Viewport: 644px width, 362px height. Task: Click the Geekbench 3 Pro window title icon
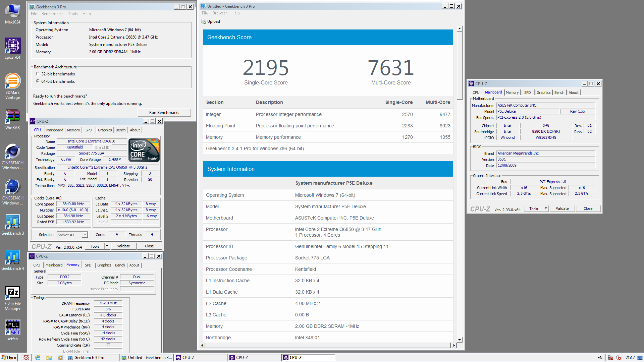[x=32, y=7]
